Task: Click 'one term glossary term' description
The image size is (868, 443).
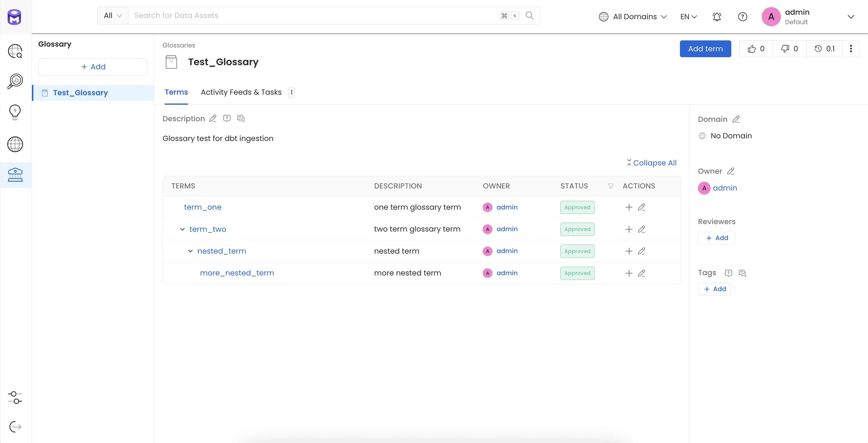Action: (417, 207)
